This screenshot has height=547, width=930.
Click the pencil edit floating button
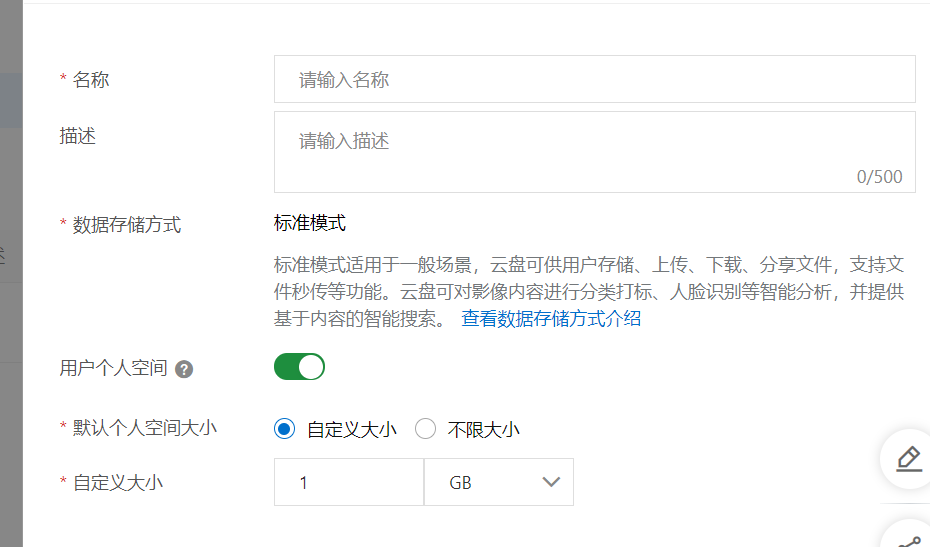click(908, 458)
